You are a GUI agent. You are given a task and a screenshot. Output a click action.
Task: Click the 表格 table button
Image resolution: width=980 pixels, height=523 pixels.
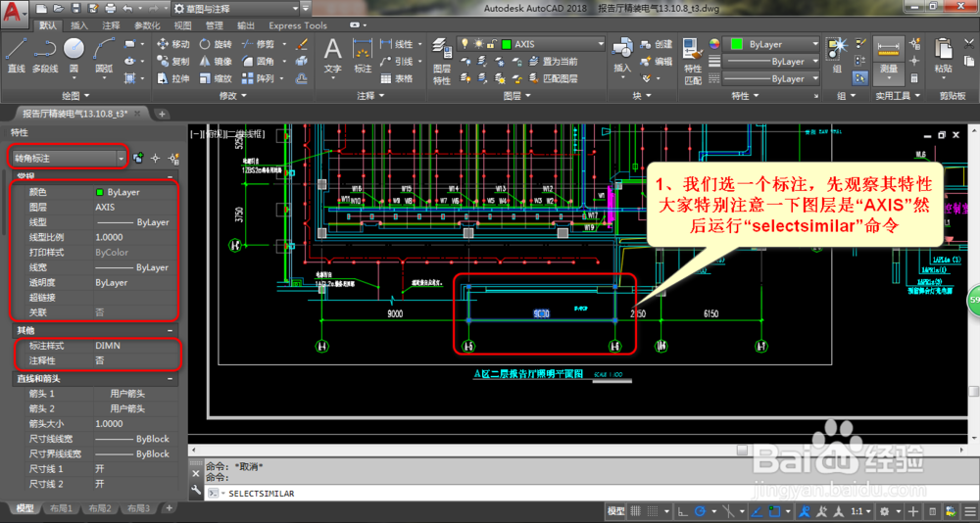point(397,78)
